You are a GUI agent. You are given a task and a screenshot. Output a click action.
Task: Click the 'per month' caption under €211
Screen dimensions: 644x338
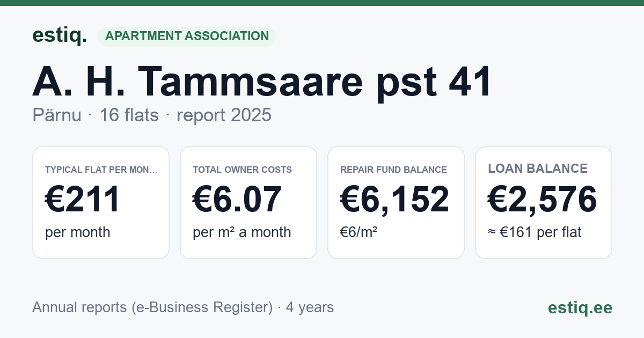[x=77, y=232]
